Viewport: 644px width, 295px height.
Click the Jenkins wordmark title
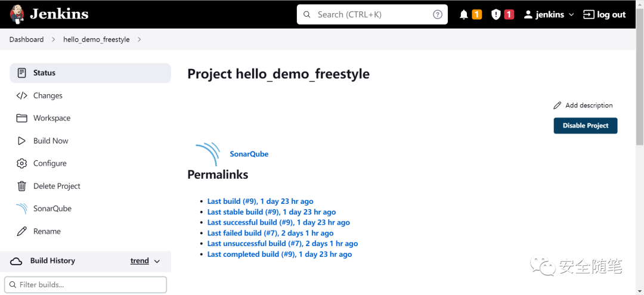(59, 14)
